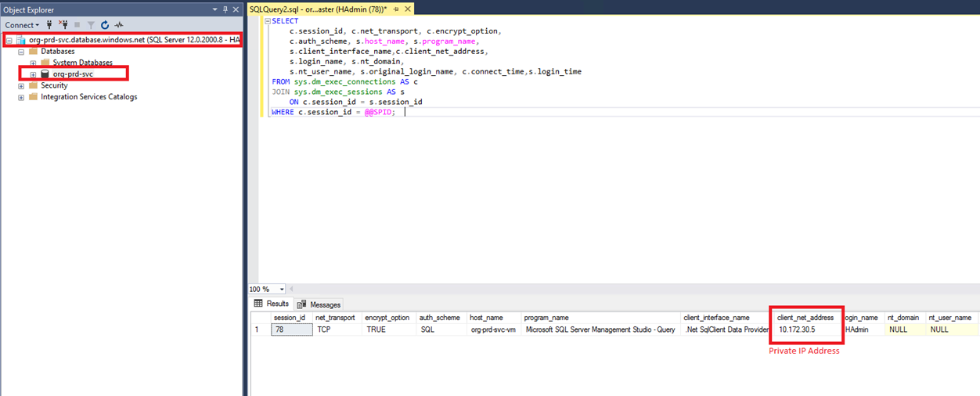Viewport: 980px width, 396px height.
Task: Click the client_net_address column header
Action: (x=805, y=318)
